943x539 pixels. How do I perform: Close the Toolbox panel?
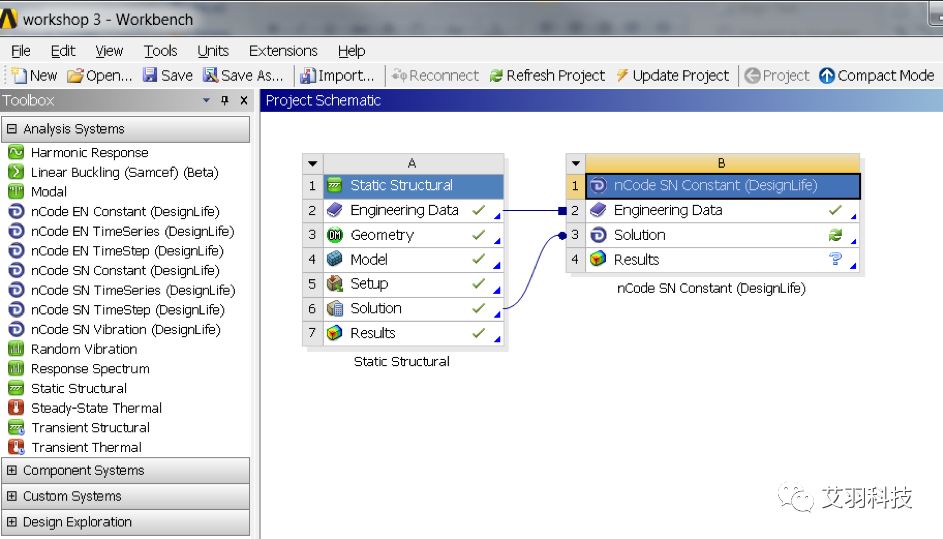point(244,100)
